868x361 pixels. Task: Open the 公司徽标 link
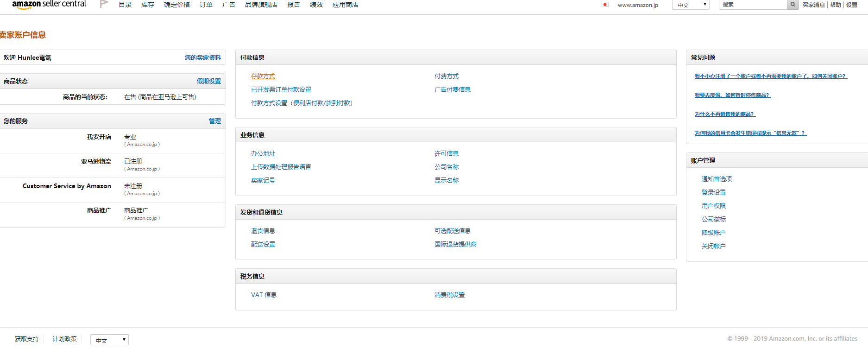[x=714, y=219]
